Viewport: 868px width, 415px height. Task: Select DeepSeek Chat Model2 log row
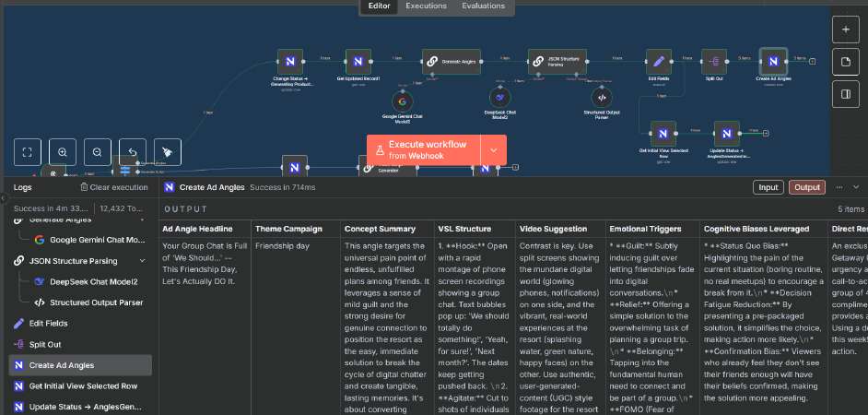(x=80, y=281)
